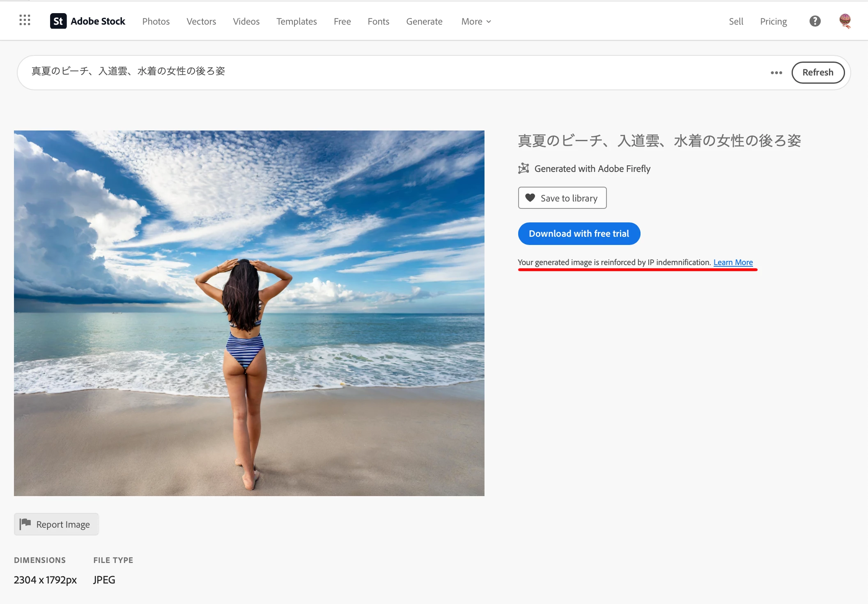The width and height of the screenshot is (868, 604).
Task: Click the generated beach image preview
Action: [x=249, y=313]
